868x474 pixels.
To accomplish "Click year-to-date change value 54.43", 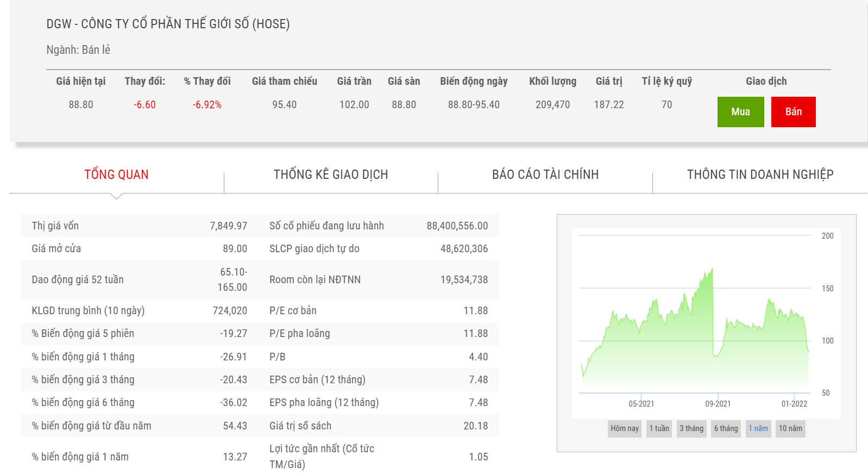I will click(x=235, y=426).
